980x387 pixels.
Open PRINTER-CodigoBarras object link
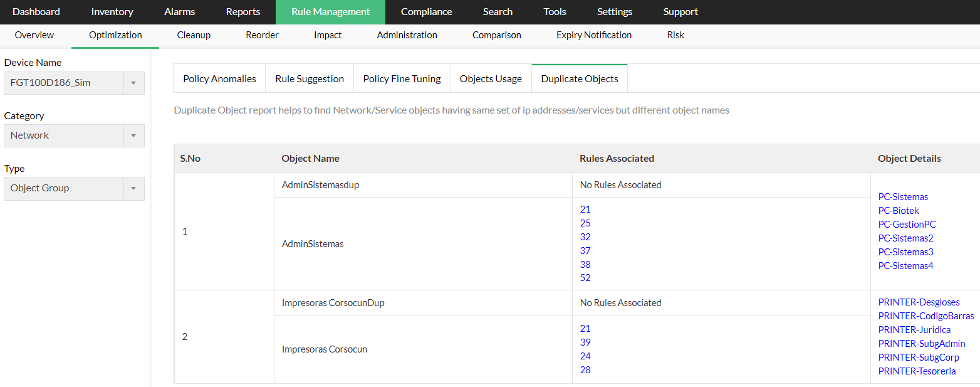[925, 316]
